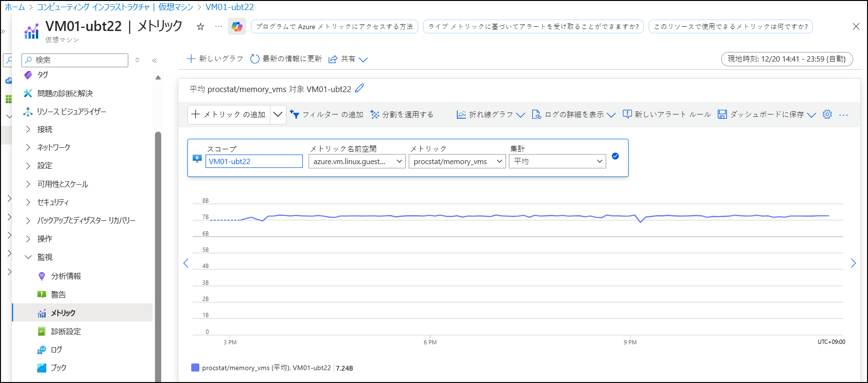The height and width of the screenshot is (383, 868).
Task: Open the メトリック dropdown showing procstat/memory_vms
Action: [457, 161]
